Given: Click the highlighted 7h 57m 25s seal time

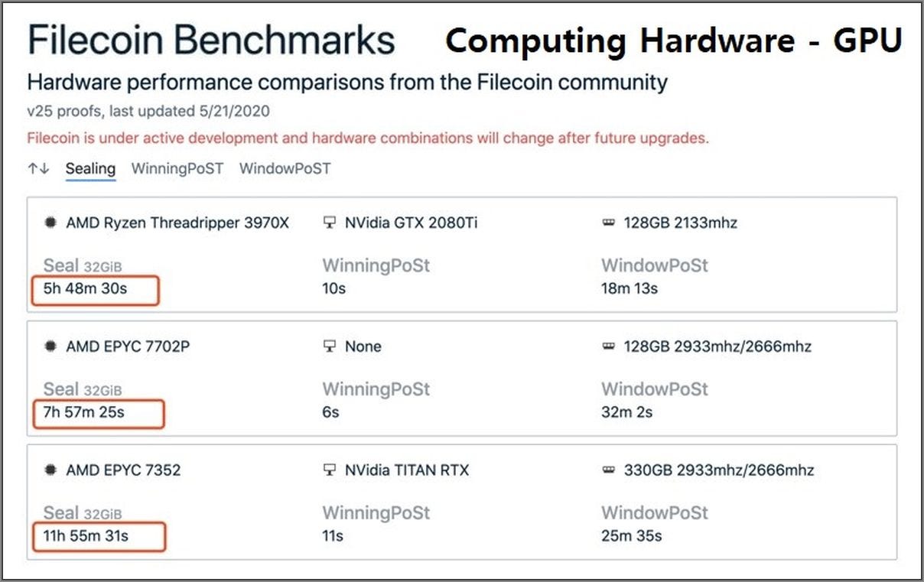Looking at the screenshot, I should 98,413.
